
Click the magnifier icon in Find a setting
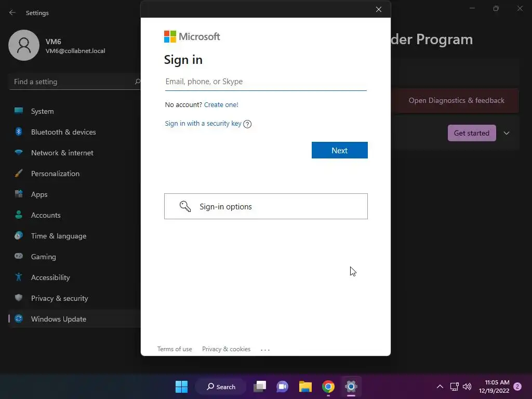click(x=137, y=82)
